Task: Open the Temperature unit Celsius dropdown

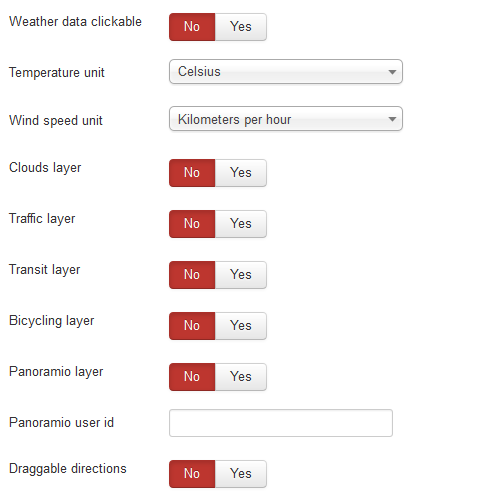Action: click(x=286, y=72)
